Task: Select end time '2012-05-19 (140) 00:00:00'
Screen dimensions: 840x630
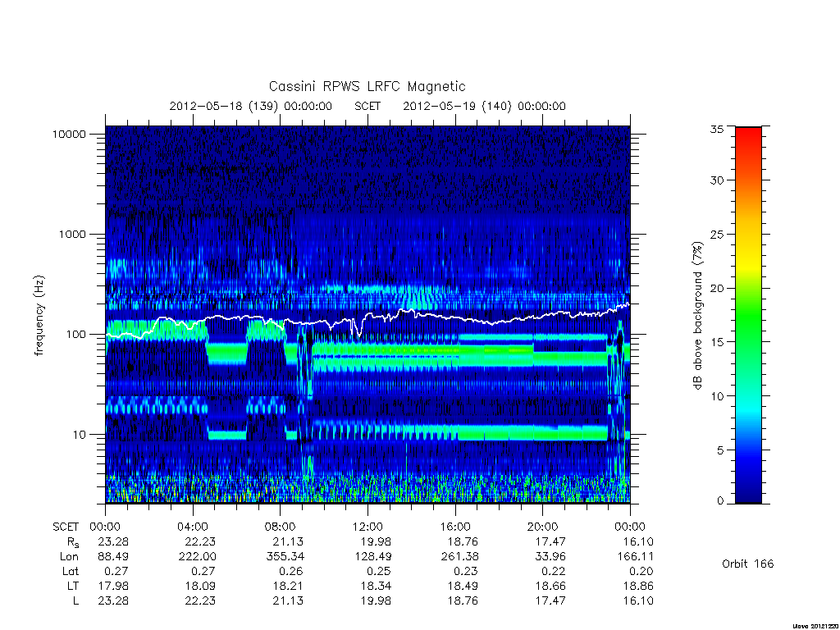Action: 484,106
